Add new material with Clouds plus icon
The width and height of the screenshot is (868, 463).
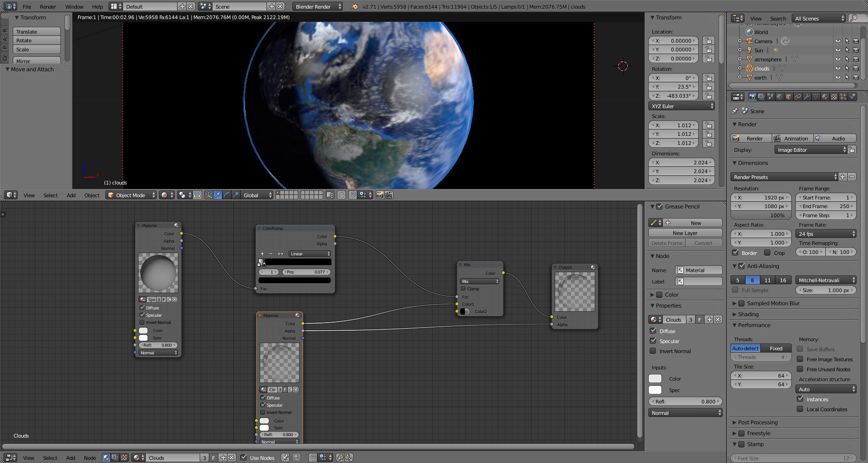click(x=709, y=319)
